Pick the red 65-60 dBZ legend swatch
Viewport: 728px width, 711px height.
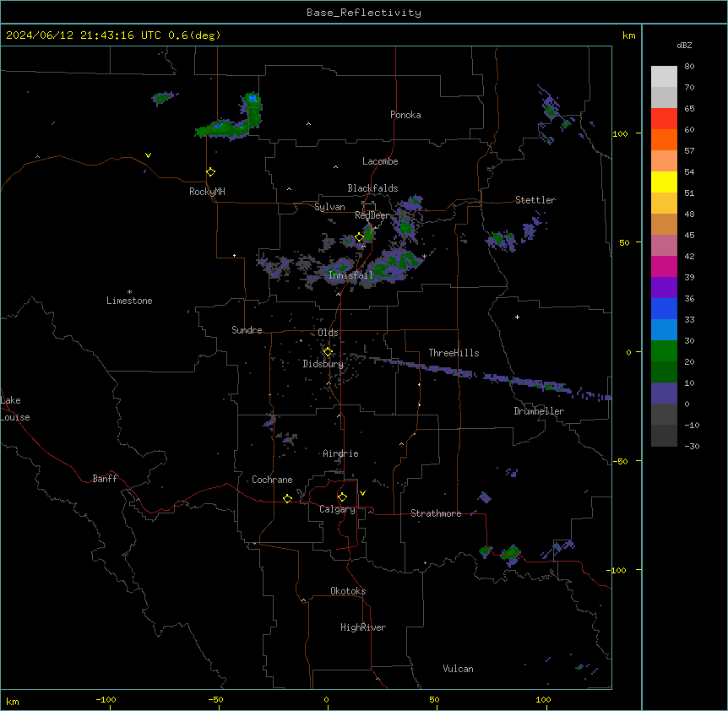click(x=664, y=118)
